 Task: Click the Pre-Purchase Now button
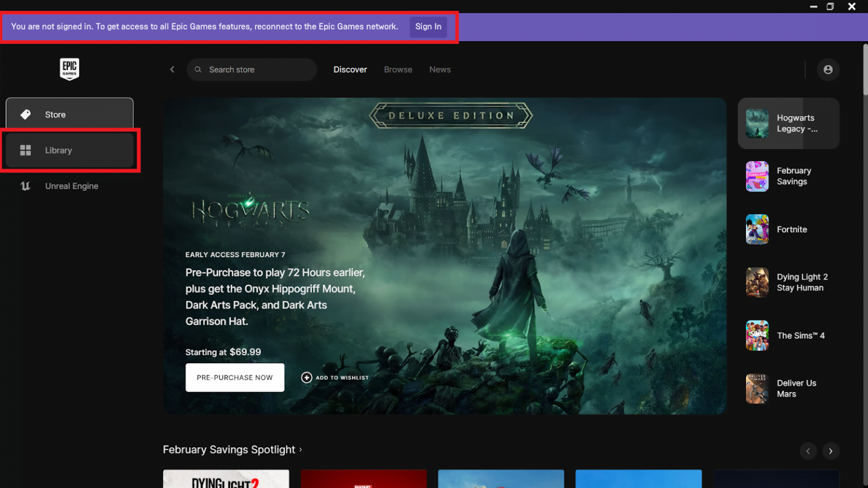[235, 377]
